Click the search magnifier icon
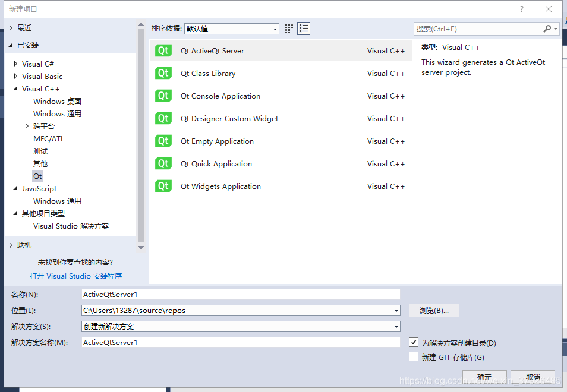567x392 pixels. click(547, 29)
